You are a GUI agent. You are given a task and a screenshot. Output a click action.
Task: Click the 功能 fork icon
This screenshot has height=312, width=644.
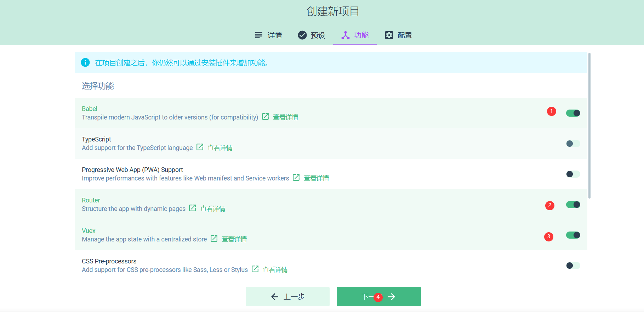[x=346, y=35]
